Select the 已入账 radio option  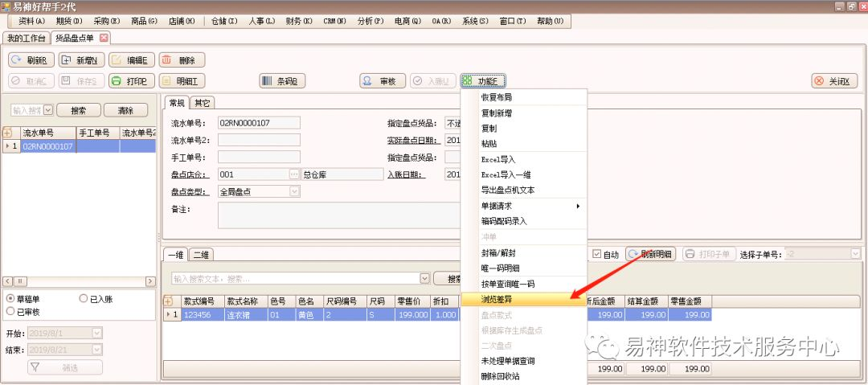point(84,299)
